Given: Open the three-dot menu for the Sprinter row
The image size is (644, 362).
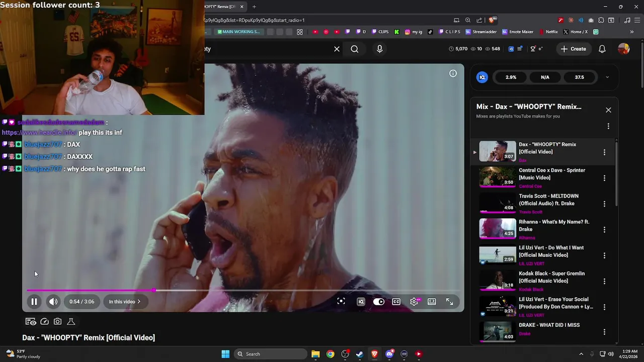Looking at the screenshot, I should (604, 178).
